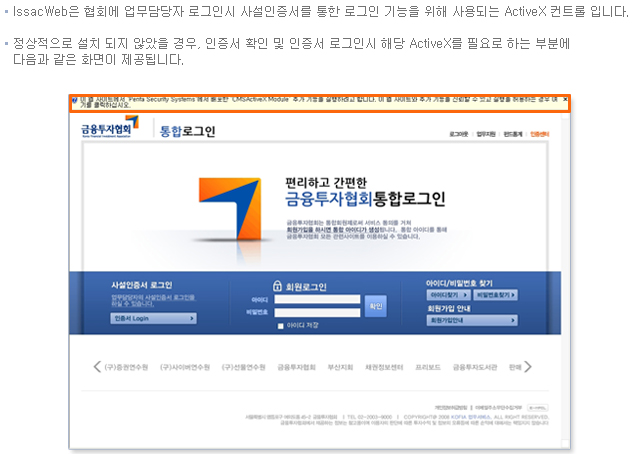Click the 아이디 input field
636x454 pixels.
point(317,299)
